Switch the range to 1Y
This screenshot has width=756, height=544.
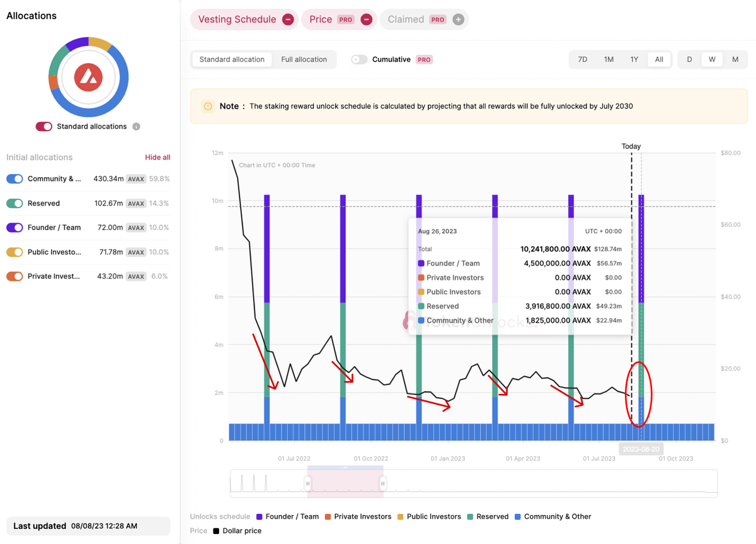634,60
